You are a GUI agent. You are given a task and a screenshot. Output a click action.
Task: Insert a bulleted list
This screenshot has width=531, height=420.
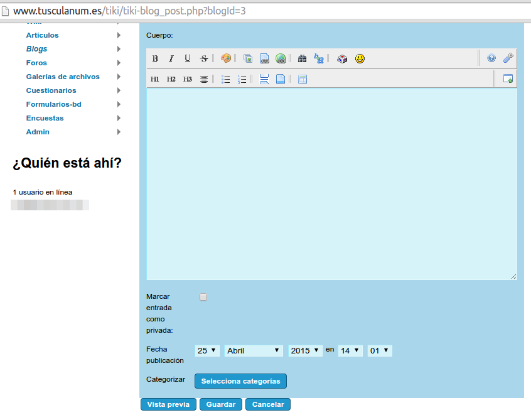point(226,79)
